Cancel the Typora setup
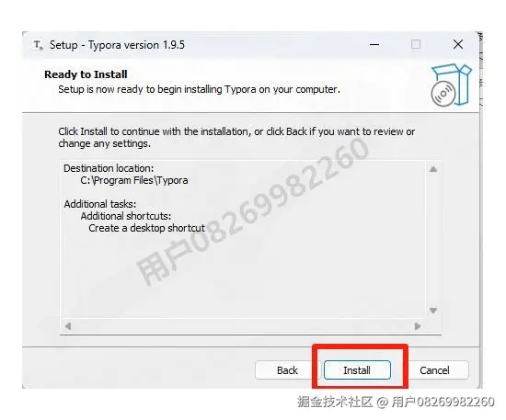506x420 pixels. 434,370
